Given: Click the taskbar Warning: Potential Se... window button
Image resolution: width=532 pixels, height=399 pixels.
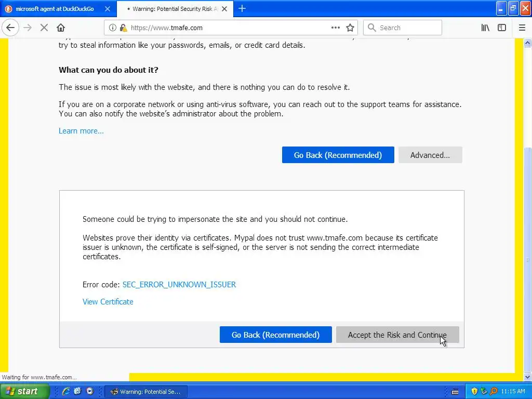Looking at the screenshot, I should pos(146,392).
